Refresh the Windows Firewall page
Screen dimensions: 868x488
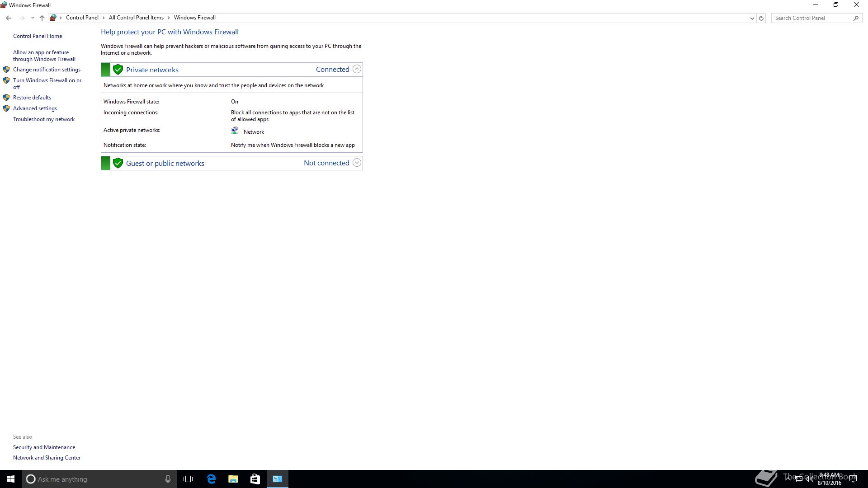tap(761, 18)
